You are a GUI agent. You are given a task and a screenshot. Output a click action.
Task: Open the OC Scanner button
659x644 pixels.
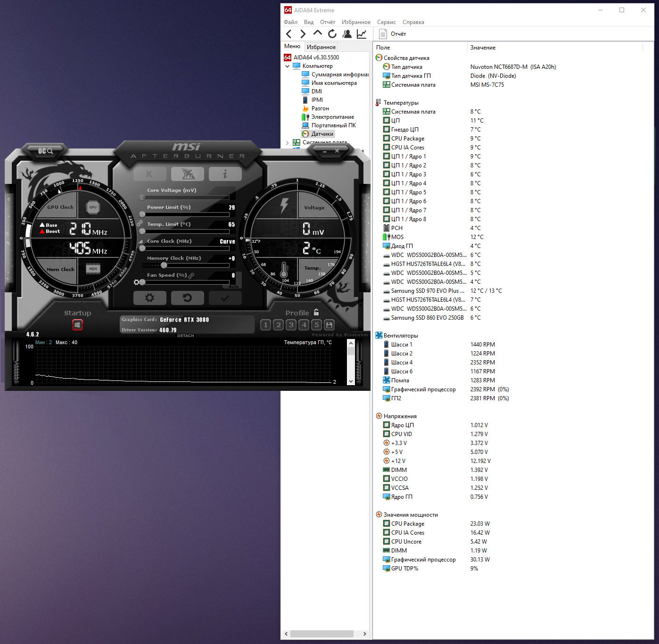(46, 151)
